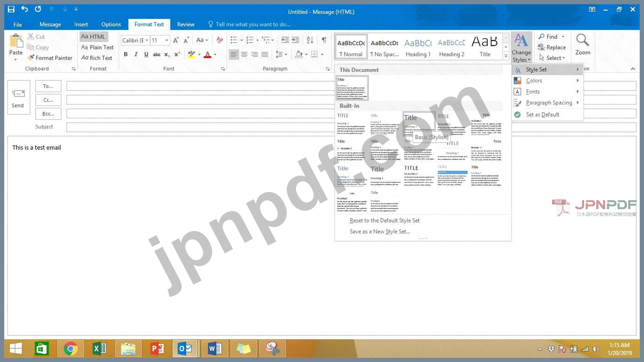Click Reset to the Default Style Set
Viewport: 644px width, 362px height.
tap(384, 221)
